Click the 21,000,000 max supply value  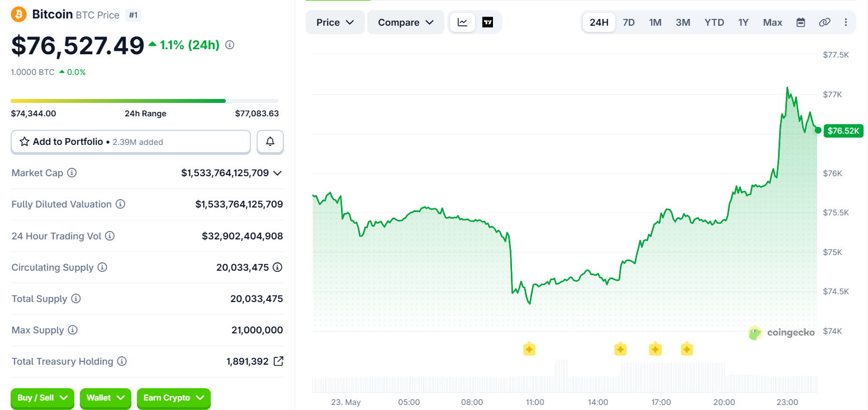click(257, 330)
